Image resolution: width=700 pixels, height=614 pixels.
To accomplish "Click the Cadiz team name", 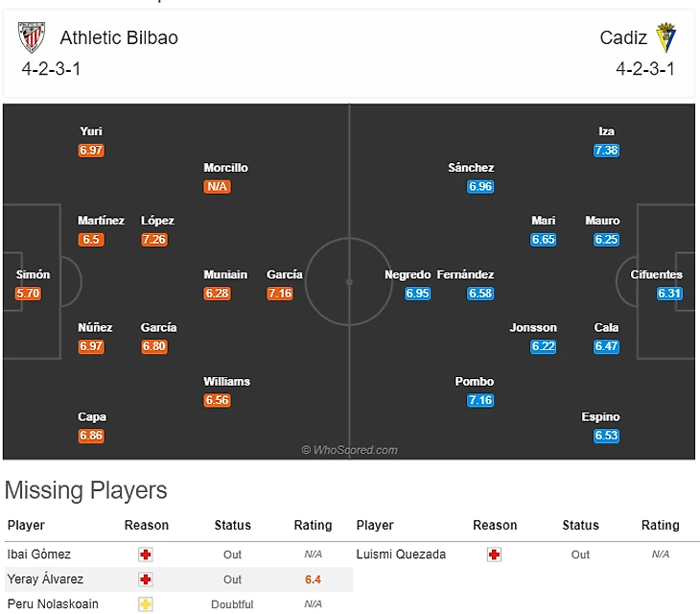I will tap(624, 38).
